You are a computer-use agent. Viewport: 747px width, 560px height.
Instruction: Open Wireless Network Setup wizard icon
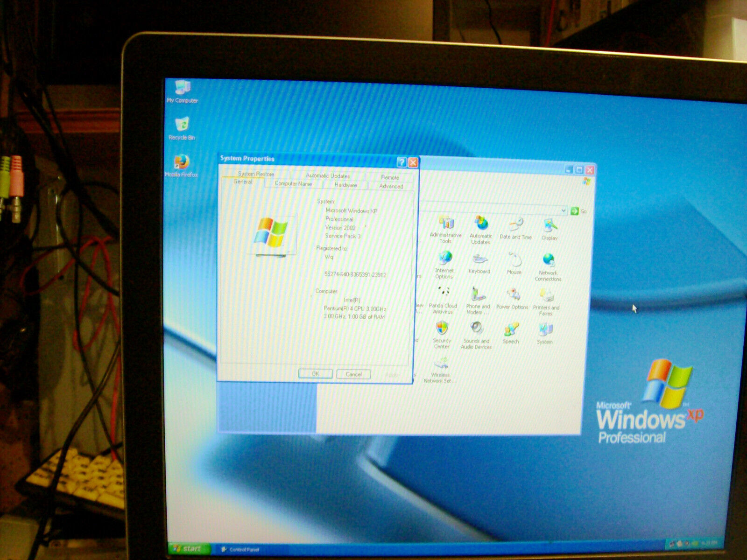click(x=440, y=370)
